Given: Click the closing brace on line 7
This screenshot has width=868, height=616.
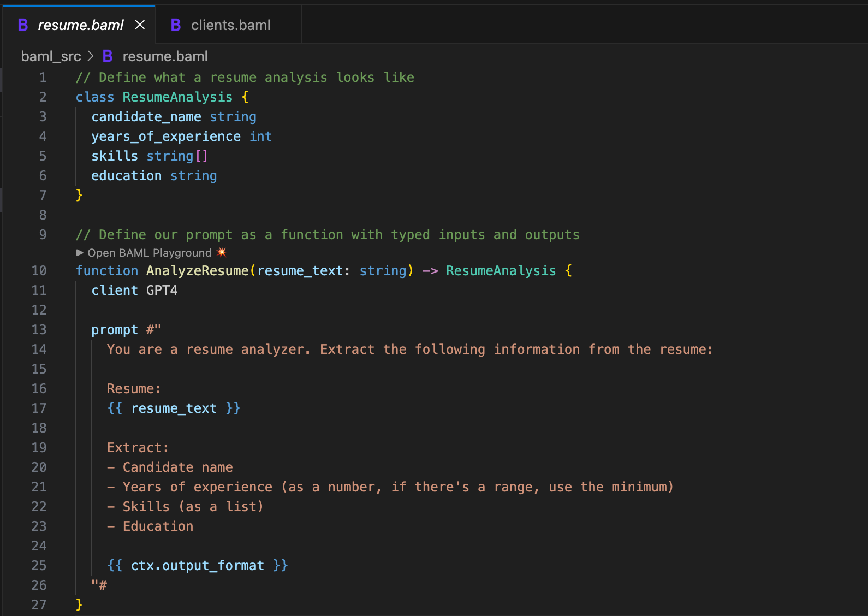Looking at the screenshot, I should 79,195.
